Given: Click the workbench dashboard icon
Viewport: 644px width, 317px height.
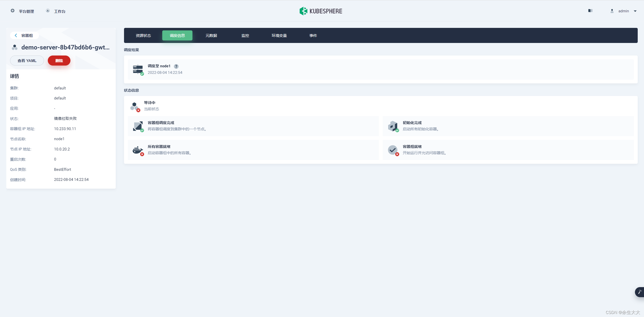Looking at the screenshot, I should pos(48,11).
